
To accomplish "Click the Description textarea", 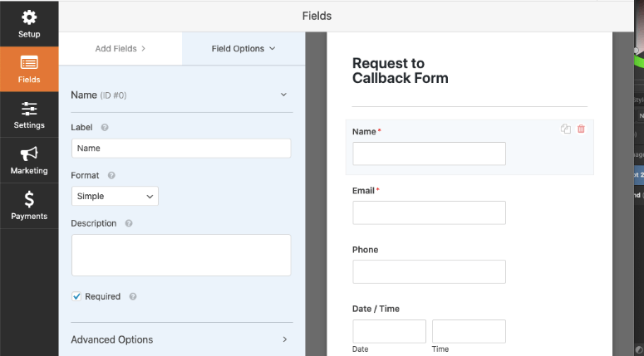I will pyautogui.click(x=181, y=255).
